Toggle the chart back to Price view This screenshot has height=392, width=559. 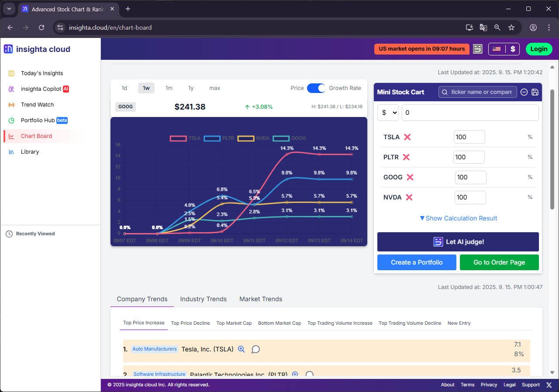point(316,88)
